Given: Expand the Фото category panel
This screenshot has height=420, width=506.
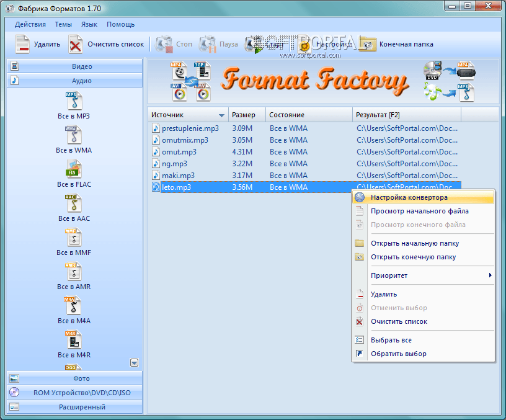Looking at the screenshot, I should [x=74, y=378].
